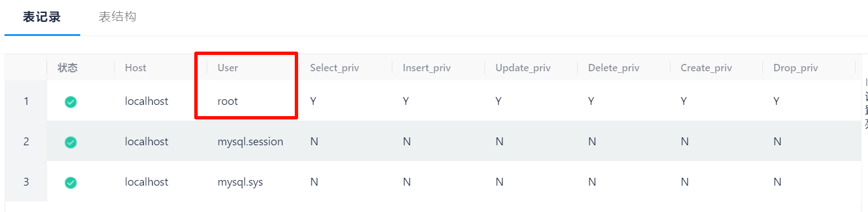Click the User column header

[x=228, y=68]
